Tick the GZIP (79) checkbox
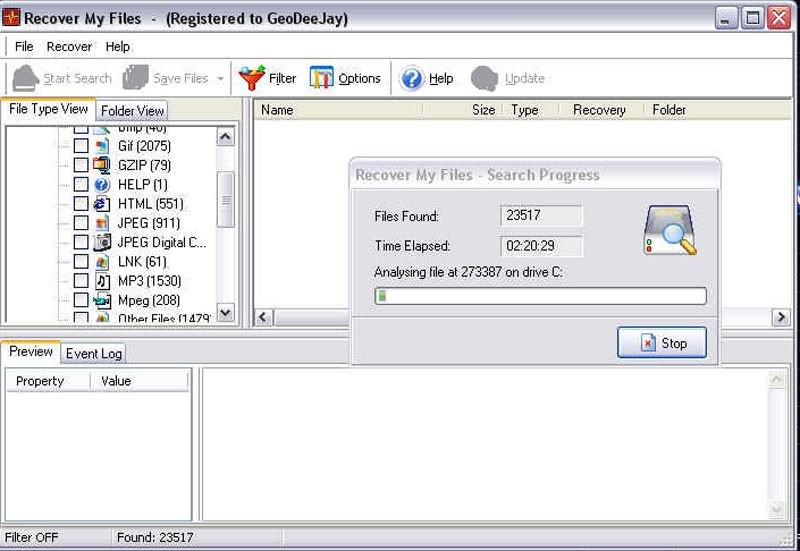 [81, 165]
